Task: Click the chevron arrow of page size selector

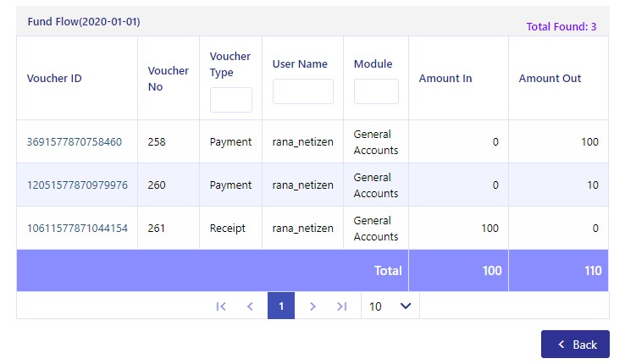Action: 406,306
